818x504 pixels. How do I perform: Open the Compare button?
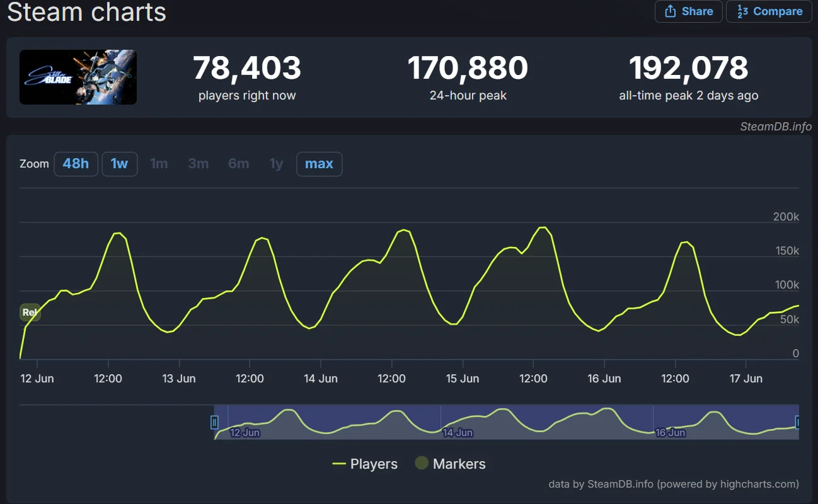coord(769,11)
